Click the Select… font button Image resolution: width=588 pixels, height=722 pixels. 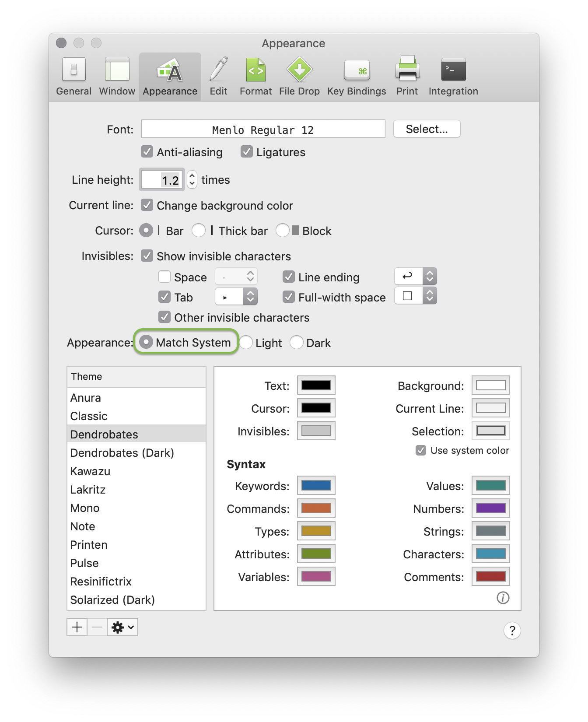pos(427,129)
